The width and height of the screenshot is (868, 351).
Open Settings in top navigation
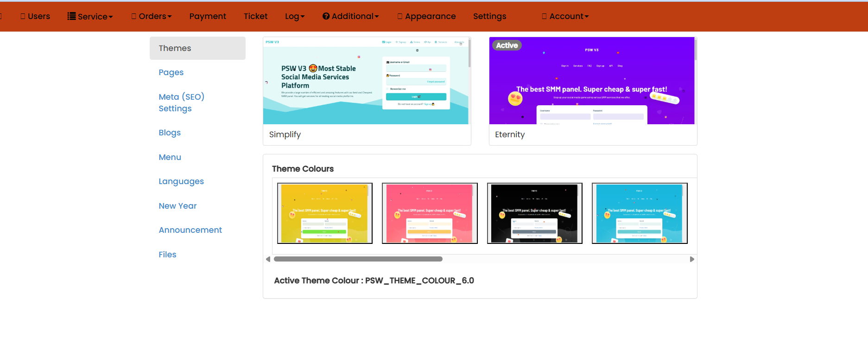coord(489,16)
